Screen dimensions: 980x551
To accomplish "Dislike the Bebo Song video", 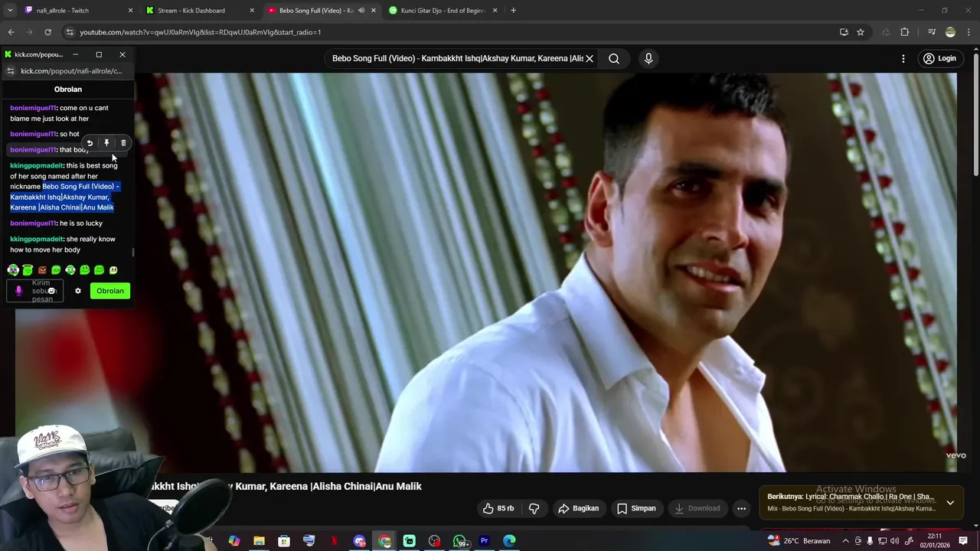I will pyautogui.click(x=534, y=508).
